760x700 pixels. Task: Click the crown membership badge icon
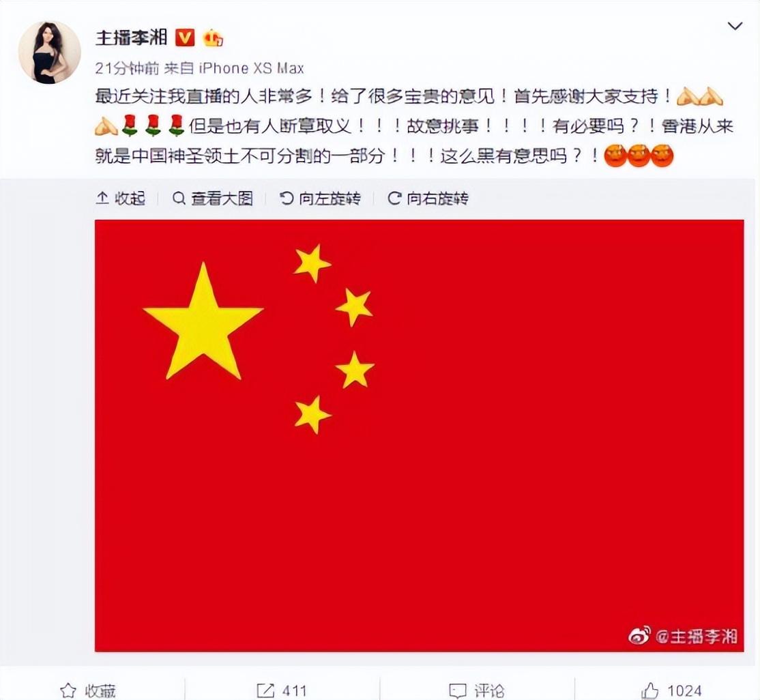coord(213,38)
